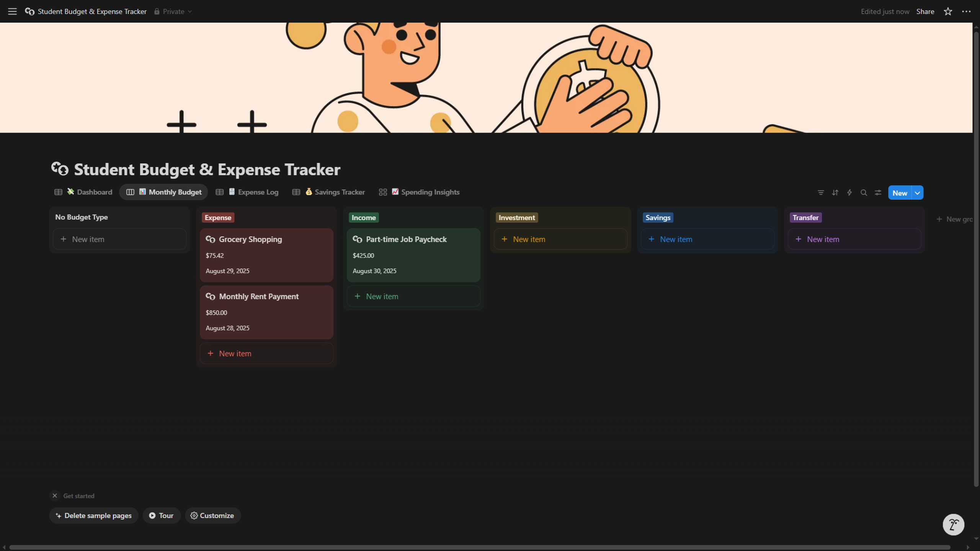980x551 pixels.
Task: Open the sidebar hamburger menu
Action: point(12,11)
